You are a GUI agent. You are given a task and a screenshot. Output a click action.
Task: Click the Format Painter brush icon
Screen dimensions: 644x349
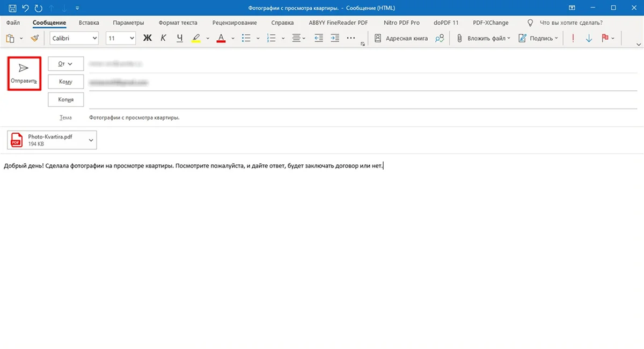click(x=35, y=38)
